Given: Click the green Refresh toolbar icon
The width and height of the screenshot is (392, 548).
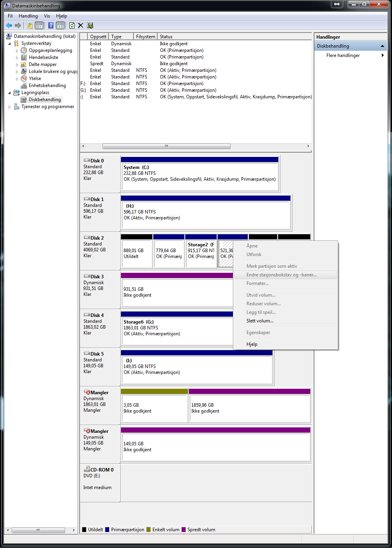Looking at the screenshot, I should [72, 25].
